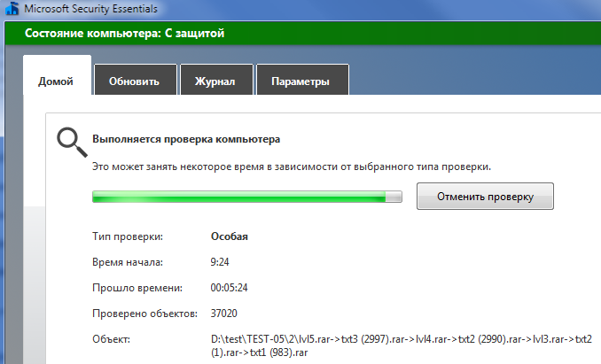This screenshot has height=364, width=601.
Task: Switch to the Обновить tab
Action: click(136, 80)
